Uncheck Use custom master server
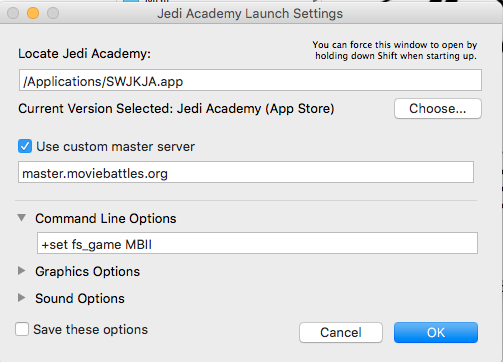The width and height of the screenshot is (503, 362). click(25, 146)
